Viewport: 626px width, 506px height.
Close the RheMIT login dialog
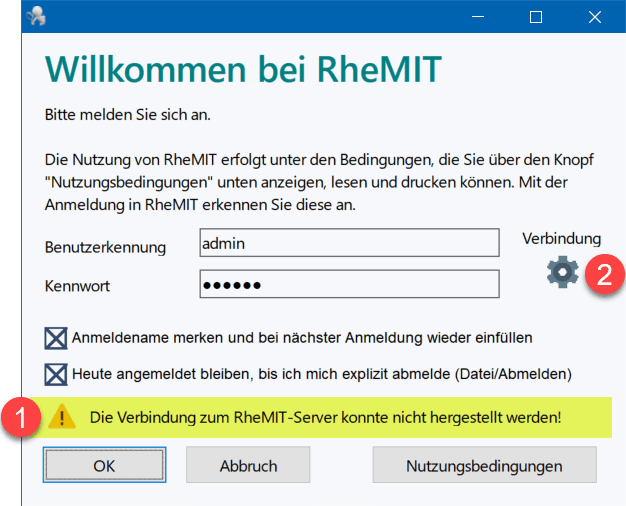point(594,16)
